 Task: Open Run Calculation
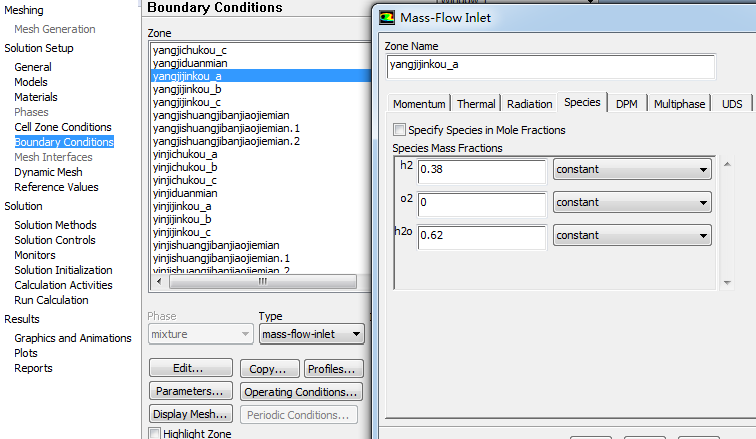pyautogui.click(x=52, y=300)
